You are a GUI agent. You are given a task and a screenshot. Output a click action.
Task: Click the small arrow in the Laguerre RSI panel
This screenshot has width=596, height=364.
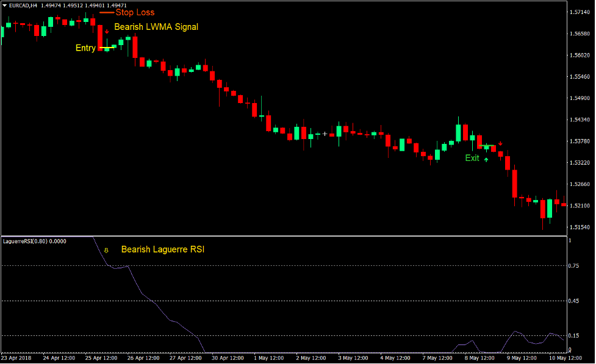point(107,249)
